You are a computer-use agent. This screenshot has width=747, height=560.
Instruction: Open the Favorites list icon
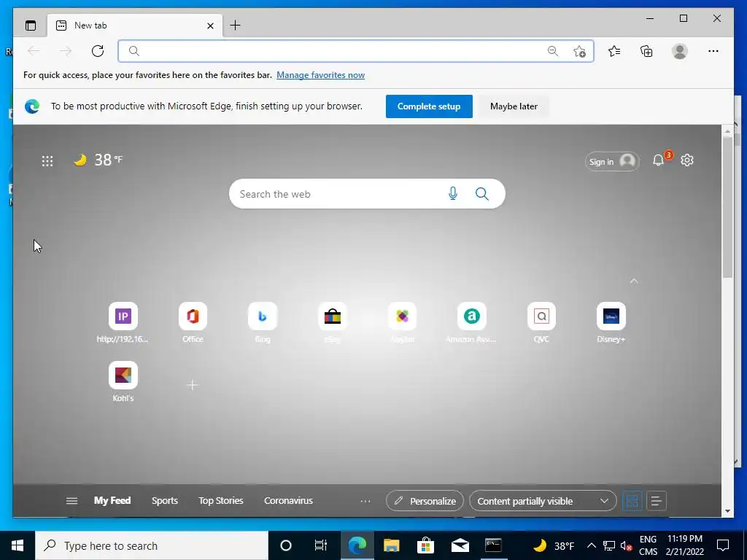click(614, 51)
